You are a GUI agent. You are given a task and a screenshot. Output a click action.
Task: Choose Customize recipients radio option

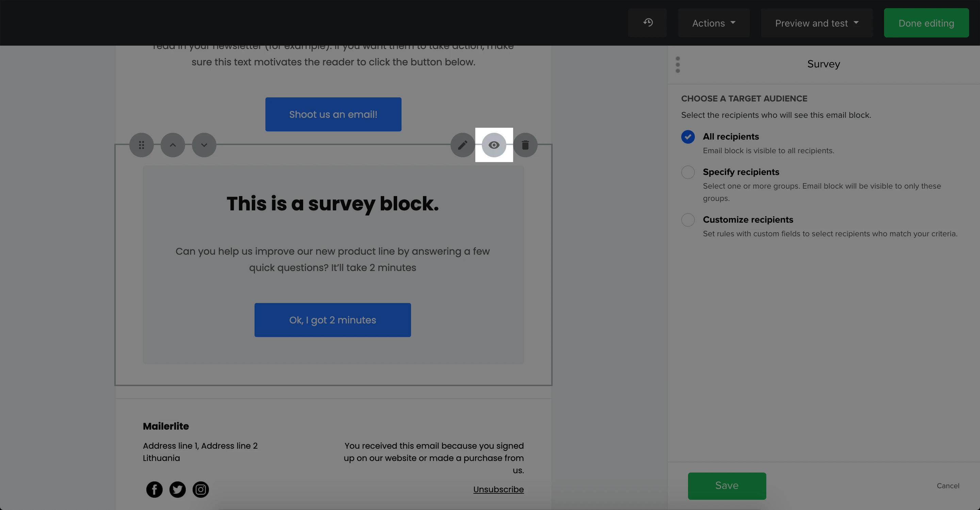tap(688, 220)
